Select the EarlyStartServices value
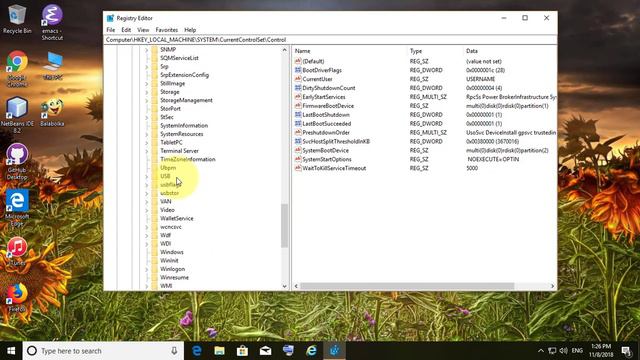The image size is (640, 360). pos(324,97)
